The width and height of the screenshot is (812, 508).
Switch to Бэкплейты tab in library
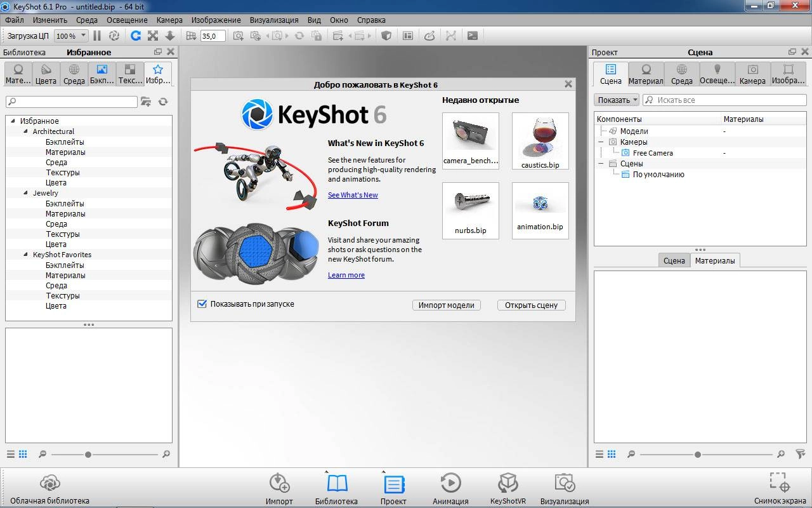click(x=101, y=74)
